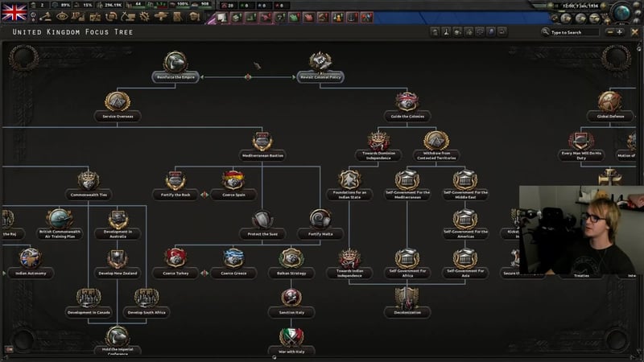
Task: Select Towards Indian Independence focus
Action: point(349,263)
